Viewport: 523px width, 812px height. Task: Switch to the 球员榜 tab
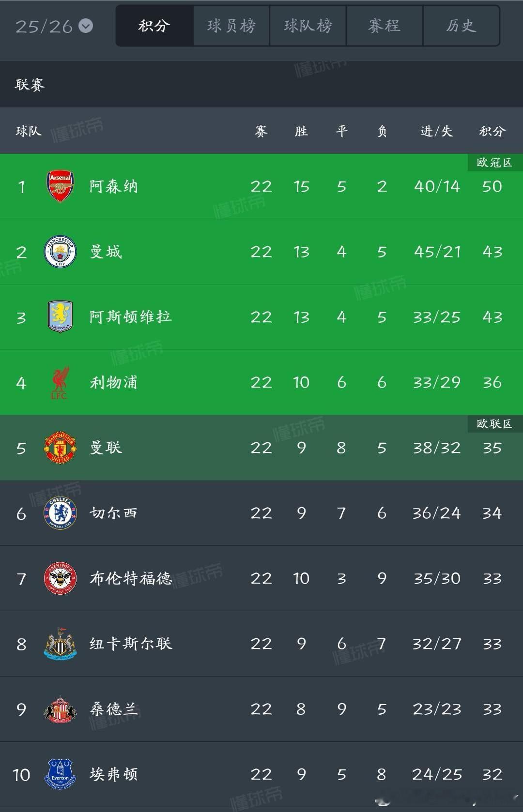click(x=231, y=26)
